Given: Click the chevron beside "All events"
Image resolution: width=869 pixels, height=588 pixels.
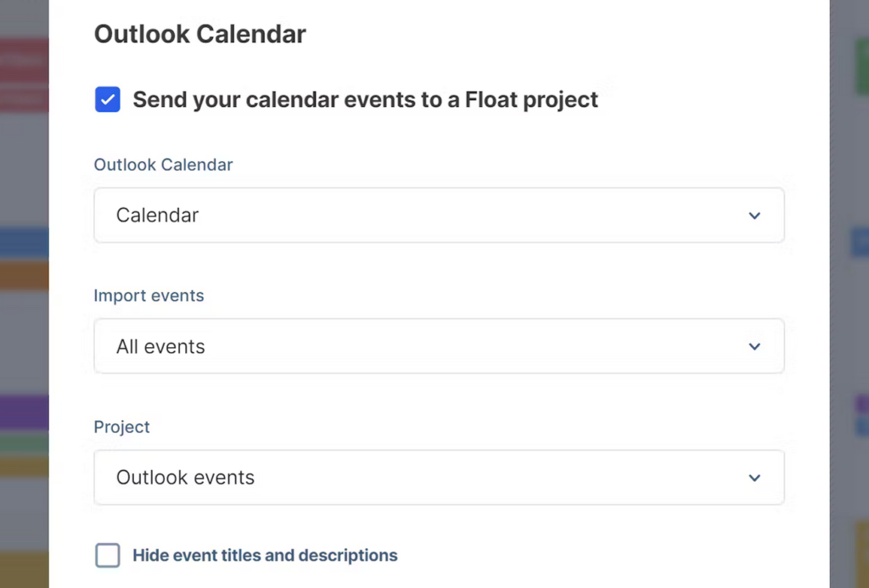Looking at the screenshot, I should (754, 346).
